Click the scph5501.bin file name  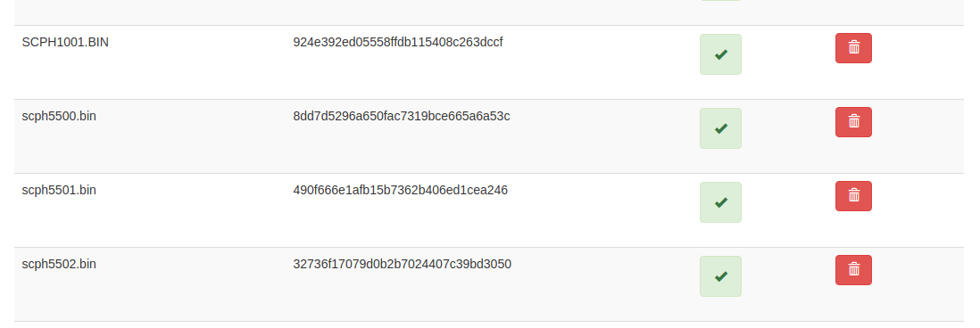(59, 190)
